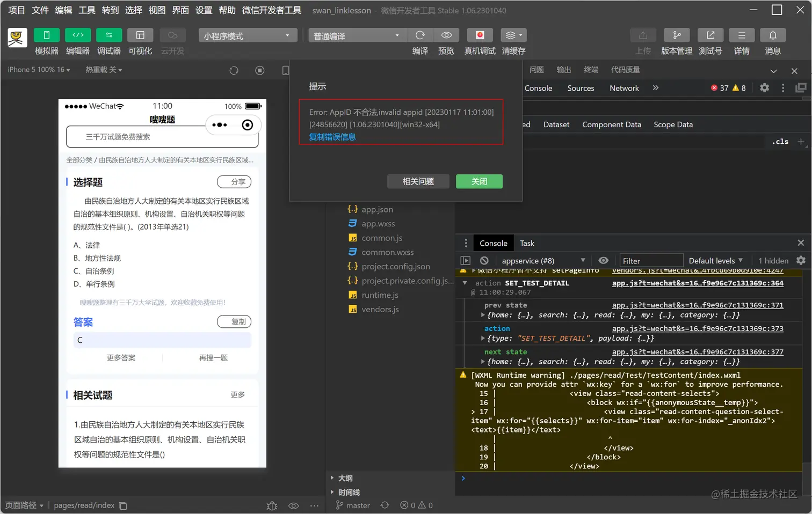Refresh the simulator
The width and height of the screenshot is (812, 514).
234,70
